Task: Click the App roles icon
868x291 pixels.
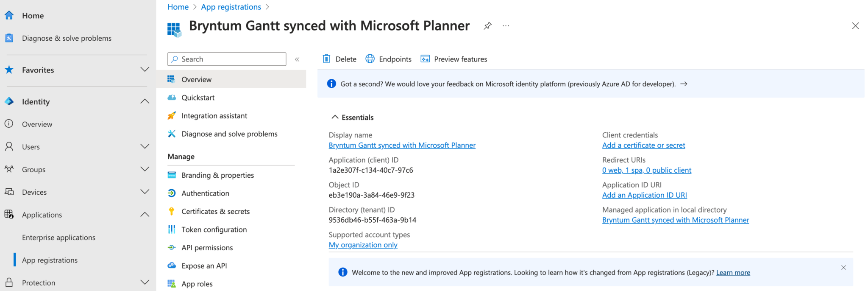Action: coord(172,284)
